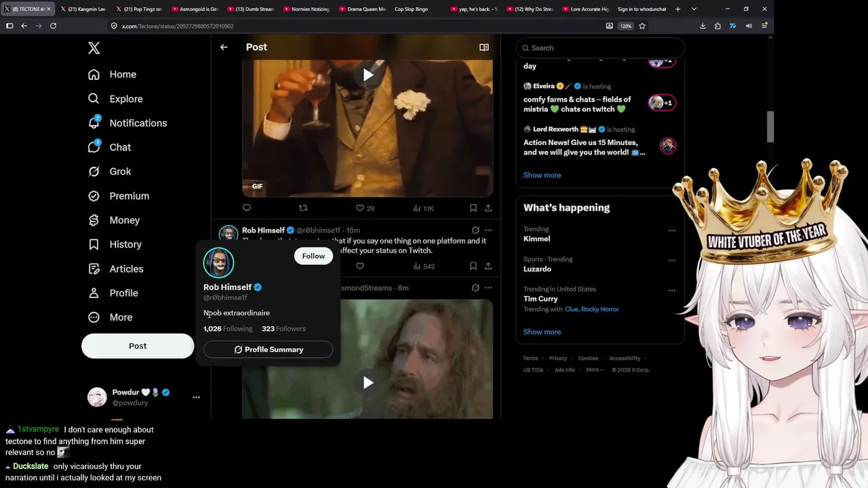
Task: Open the Terms footer link
Action: pyautogui.click(x=530, y=359)
